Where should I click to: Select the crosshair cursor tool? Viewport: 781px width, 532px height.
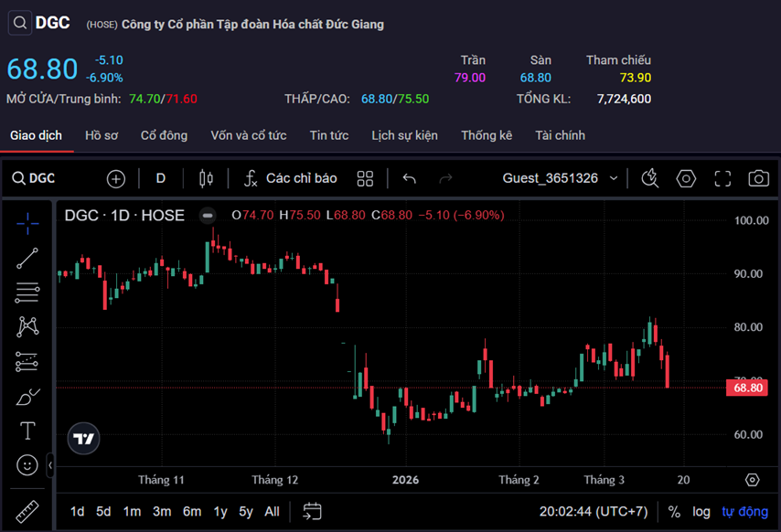point(27,221)
